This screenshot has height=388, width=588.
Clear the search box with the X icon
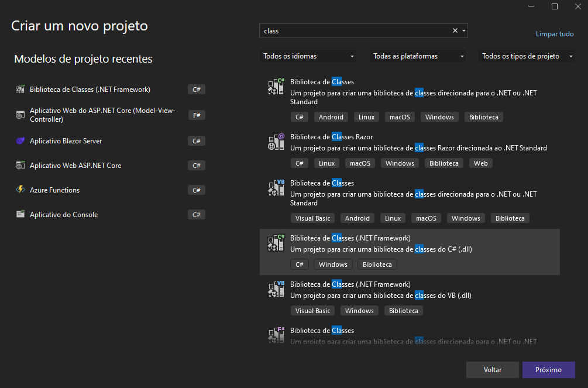[455, 31]
